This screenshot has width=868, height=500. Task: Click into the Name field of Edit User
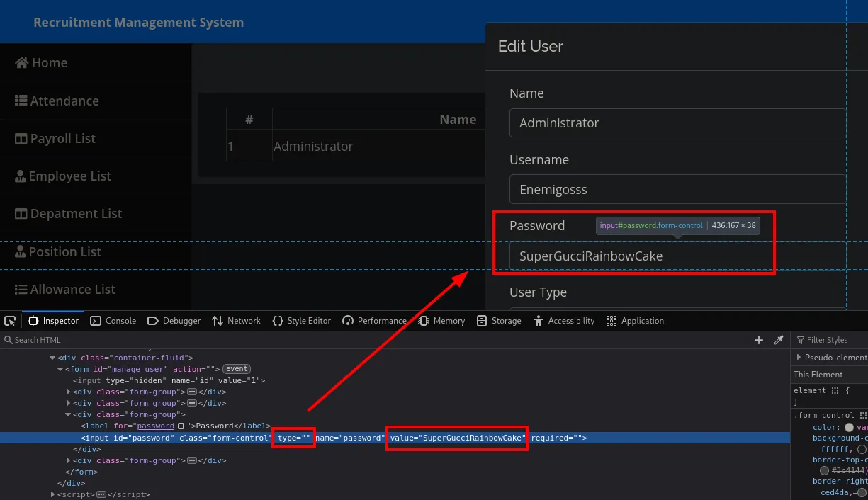(x=677, y=123)
